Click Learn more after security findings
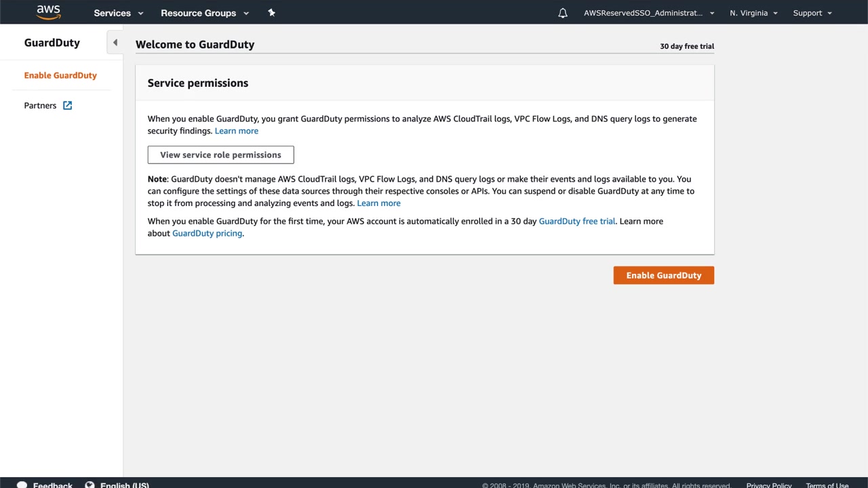Image resolution: width=868 pixels, height=488 pixels. [x=237, y=131]
